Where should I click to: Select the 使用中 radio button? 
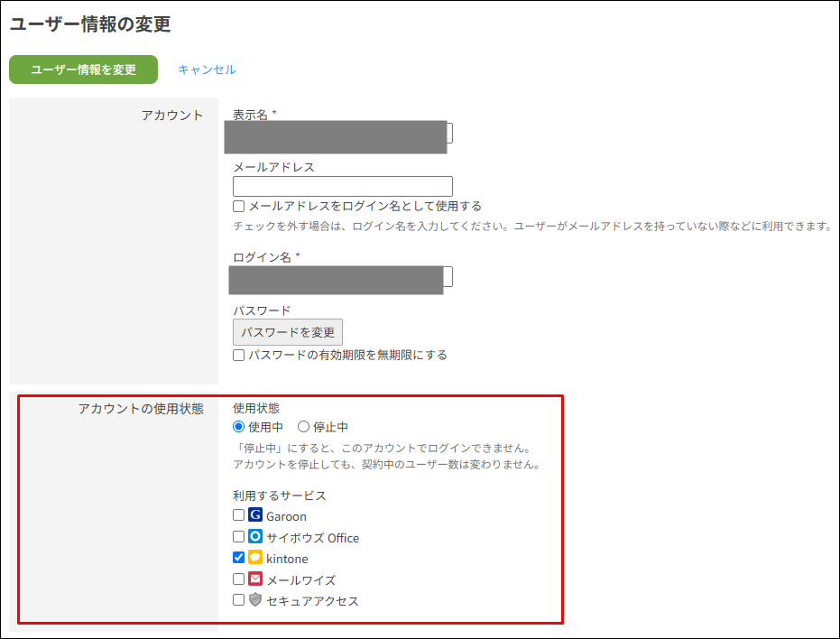coord(239,427)
